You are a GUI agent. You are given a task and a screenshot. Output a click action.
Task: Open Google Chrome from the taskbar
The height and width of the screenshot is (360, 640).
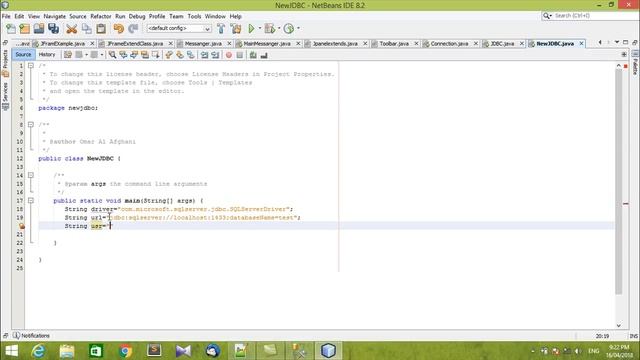point(126,351)
